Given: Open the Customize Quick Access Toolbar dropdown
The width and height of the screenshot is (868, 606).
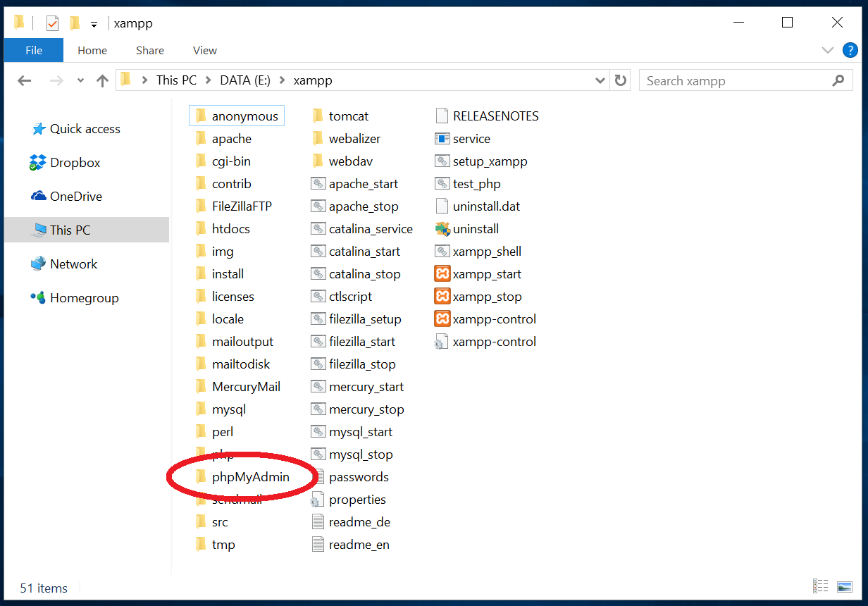Looking at the screenshot, I should (94, 25).
